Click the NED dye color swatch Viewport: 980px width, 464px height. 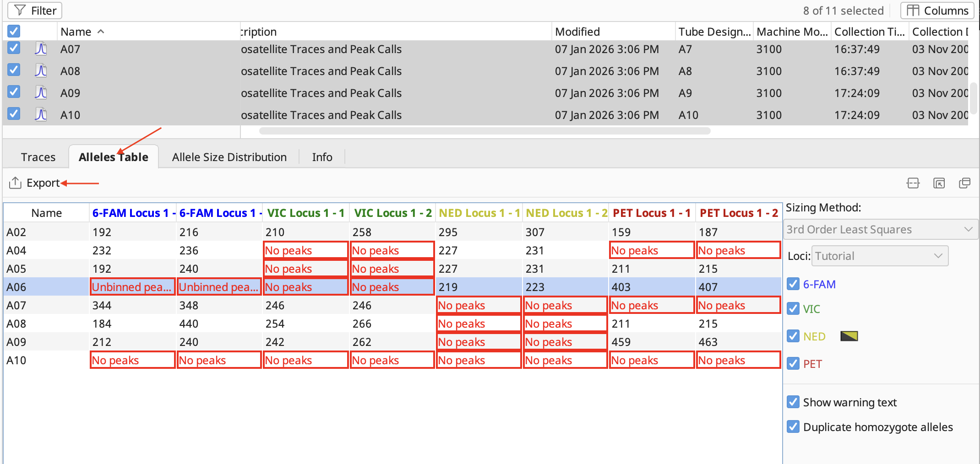(849, 336)
